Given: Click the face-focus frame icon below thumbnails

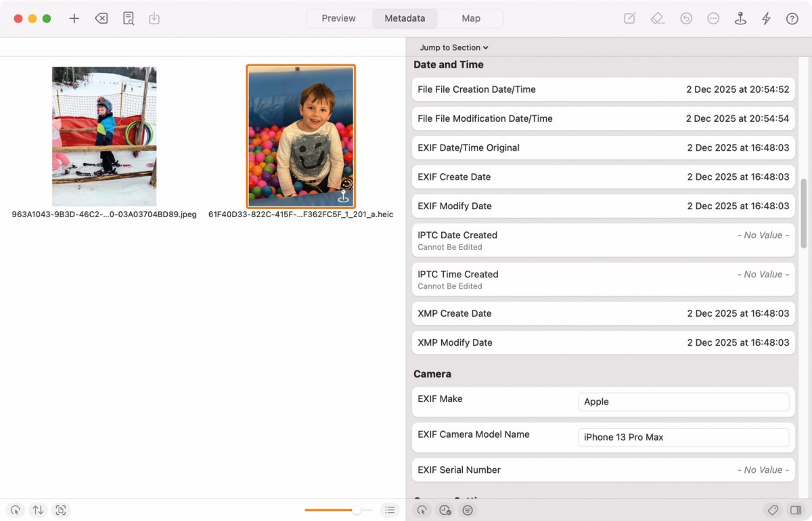Looking at the screenshot, I should (61, 510).
